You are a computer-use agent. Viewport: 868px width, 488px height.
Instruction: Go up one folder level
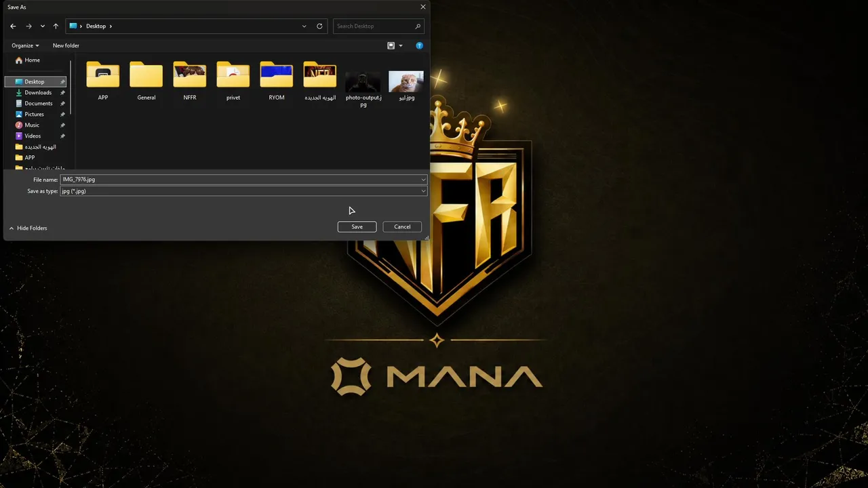coord(56,26)
